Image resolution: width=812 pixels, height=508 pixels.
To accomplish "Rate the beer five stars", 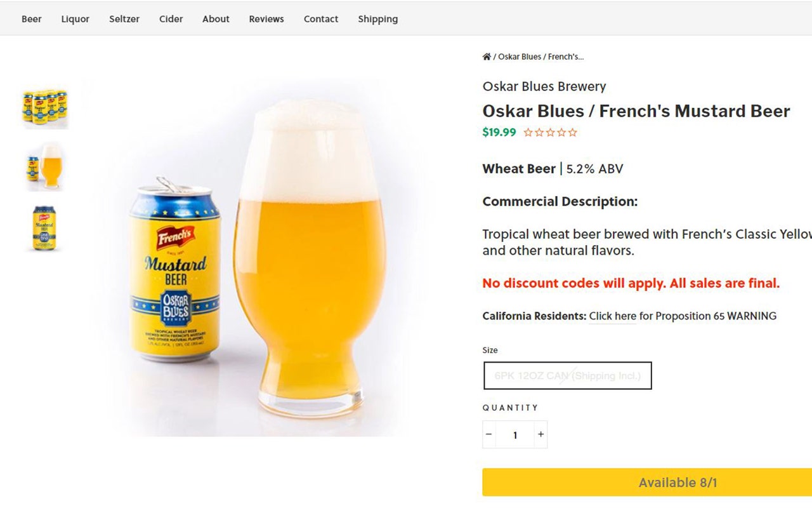I will pos(572,132).
